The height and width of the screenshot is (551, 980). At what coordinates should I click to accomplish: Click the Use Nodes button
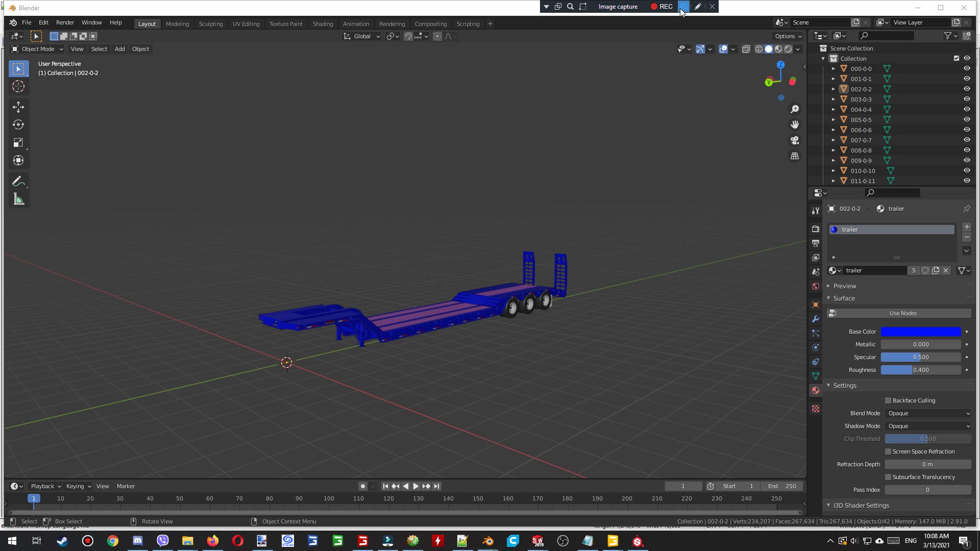902,313
